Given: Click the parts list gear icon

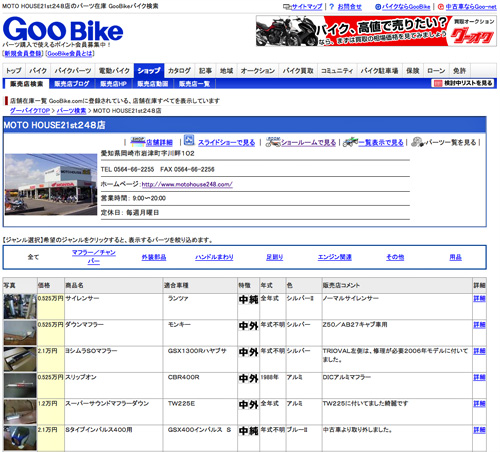Looking at the screenshot, I should (x=418, y=142).
